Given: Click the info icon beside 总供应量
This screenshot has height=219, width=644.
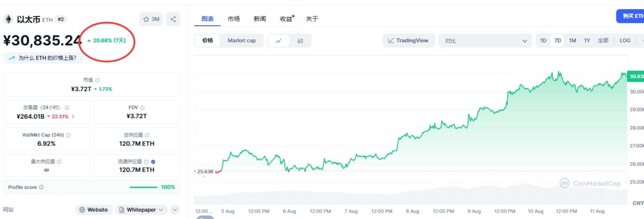Looking at the screenshot, I should pos(147,135).
